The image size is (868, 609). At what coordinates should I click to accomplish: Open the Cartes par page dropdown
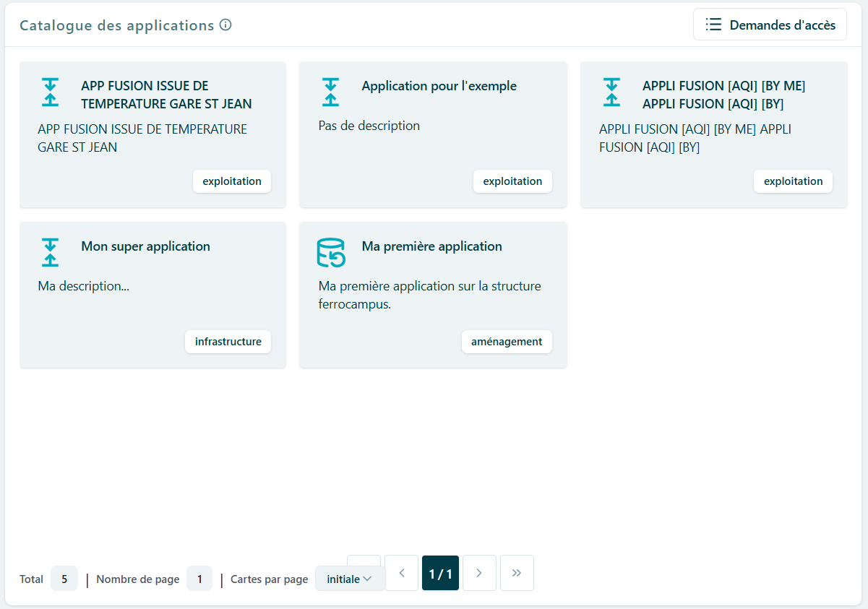(x=350, y=579)
